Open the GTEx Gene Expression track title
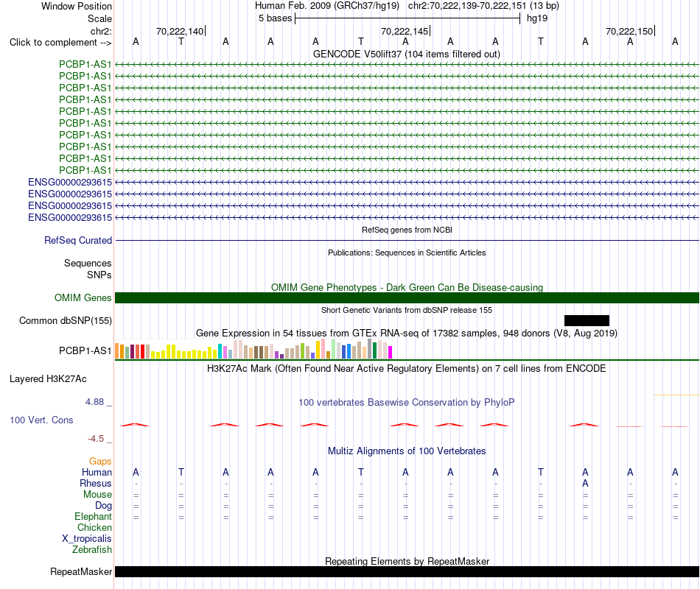Screen dimensions: 700x589 point(407,333)
